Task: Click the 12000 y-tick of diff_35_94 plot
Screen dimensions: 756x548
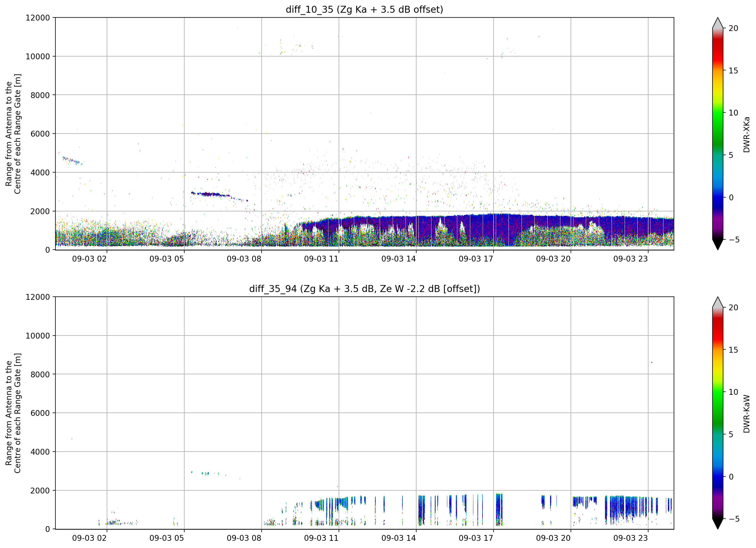Action: 38,297
